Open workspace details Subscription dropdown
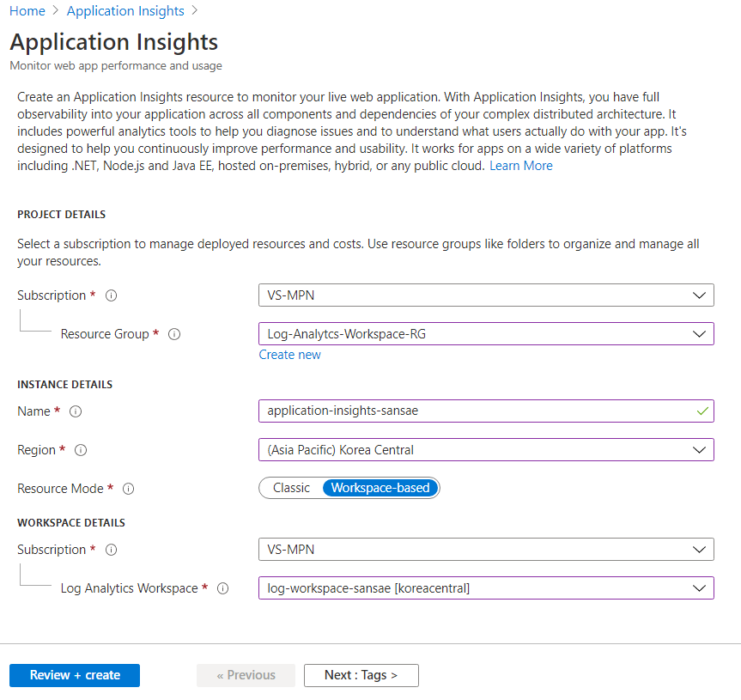 click(x=485, y=550)
